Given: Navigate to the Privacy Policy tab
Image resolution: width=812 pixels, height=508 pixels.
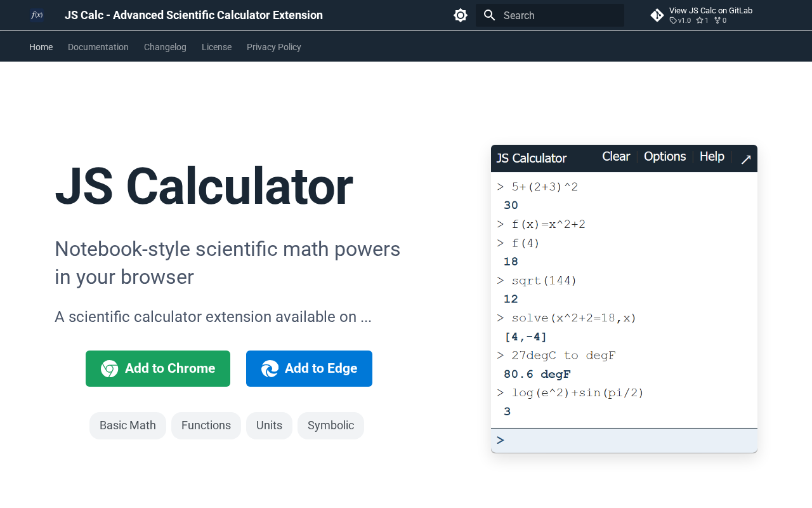Looking at the screenshot, I should click(274, 47).
